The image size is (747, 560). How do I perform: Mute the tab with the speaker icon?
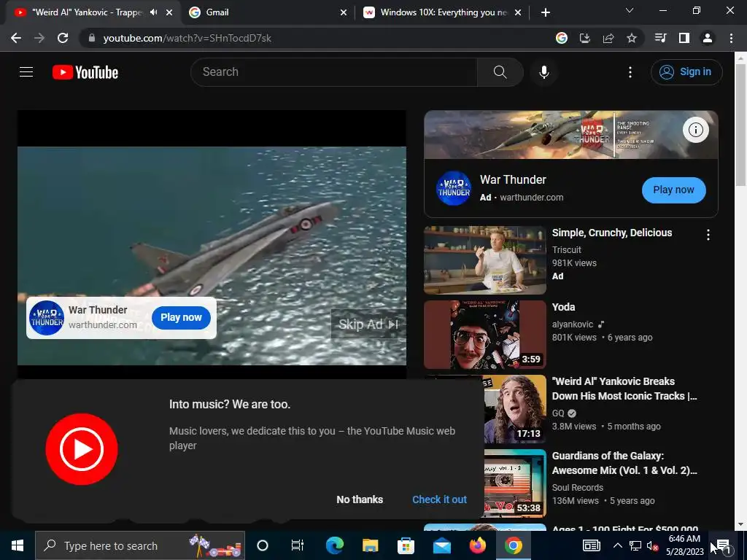153,12
